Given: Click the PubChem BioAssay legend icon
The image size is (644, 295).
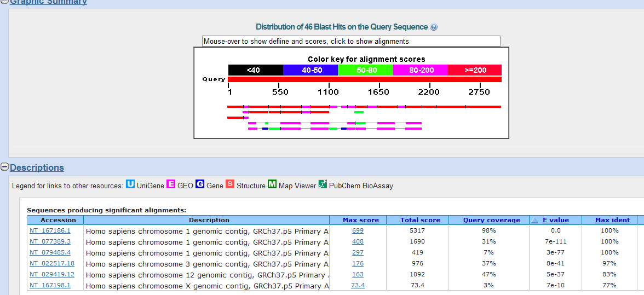Looking at the screenshot, I should [323, 184].
